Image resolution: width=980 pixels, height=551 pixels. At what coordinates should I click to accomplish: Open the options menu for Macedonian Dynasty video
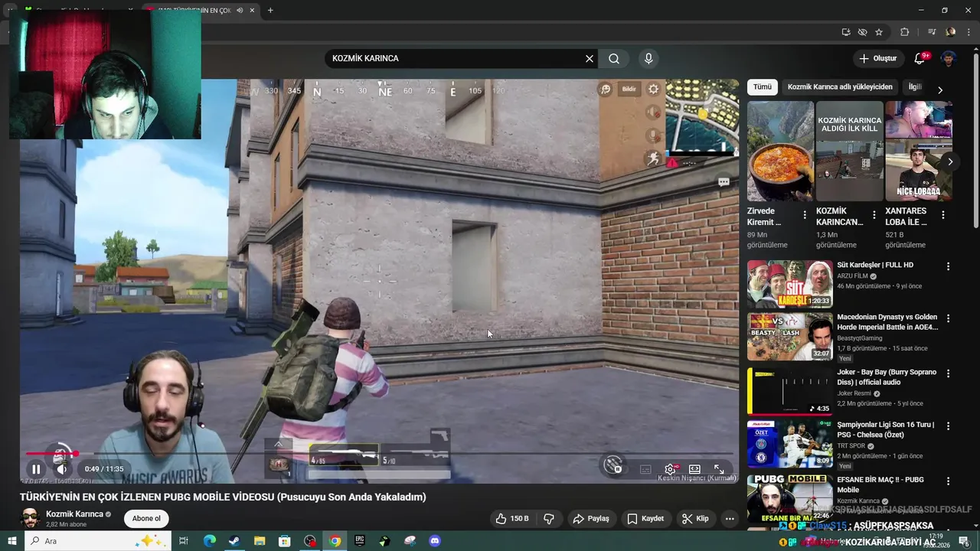pyautogui.click(x=948, y=318)
